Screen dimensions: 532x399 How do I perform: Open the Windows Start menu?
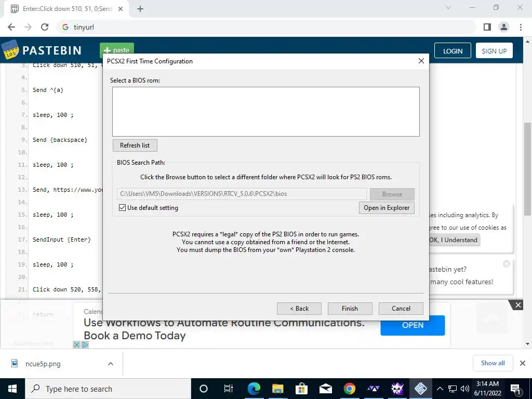click(x=12, y=389)
